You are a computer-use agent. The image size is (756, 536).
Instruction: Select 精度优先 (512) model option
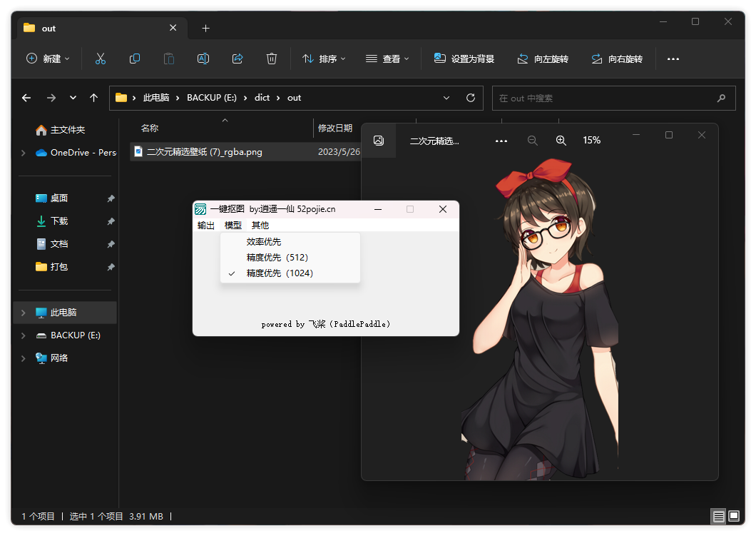point(277,258)
